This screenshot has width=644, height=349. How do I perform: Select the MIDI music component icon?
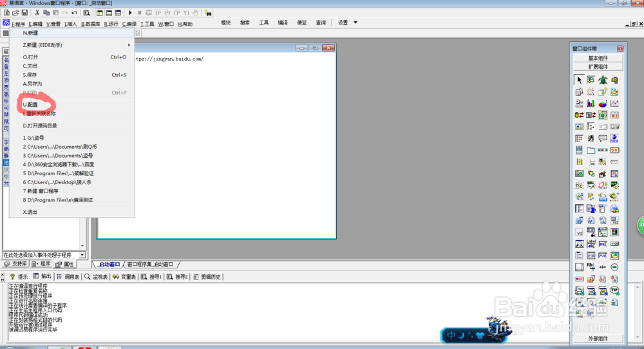pyautogui.click(x=603, y=185)
